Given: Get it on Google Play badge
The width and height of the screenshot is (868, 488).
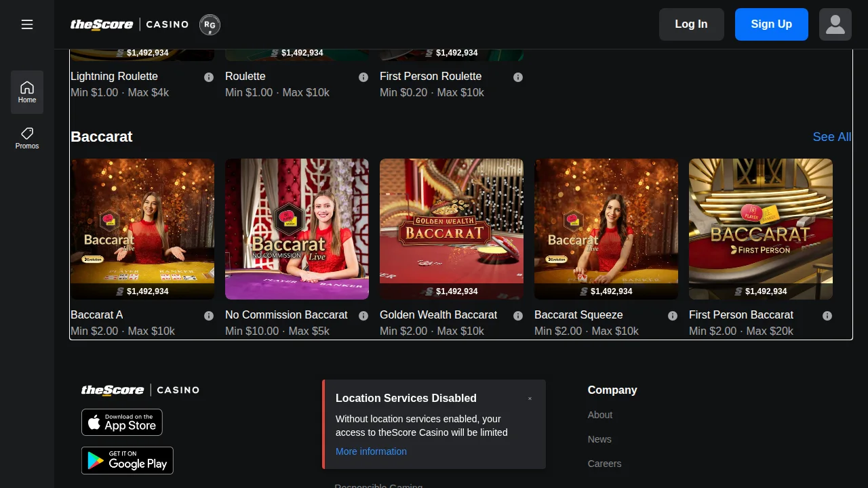Looking at the screenshot, I should pos(127,460).
